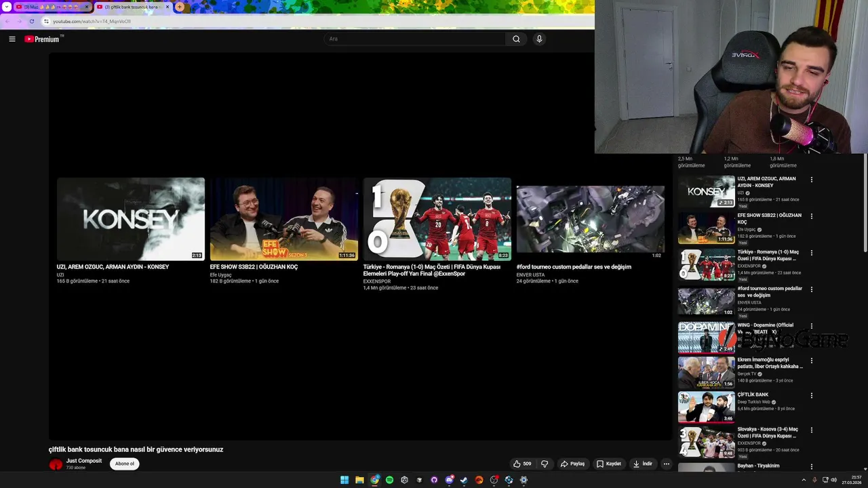Open options menu for sidebar WING Dopamine video

click(811, 326)
